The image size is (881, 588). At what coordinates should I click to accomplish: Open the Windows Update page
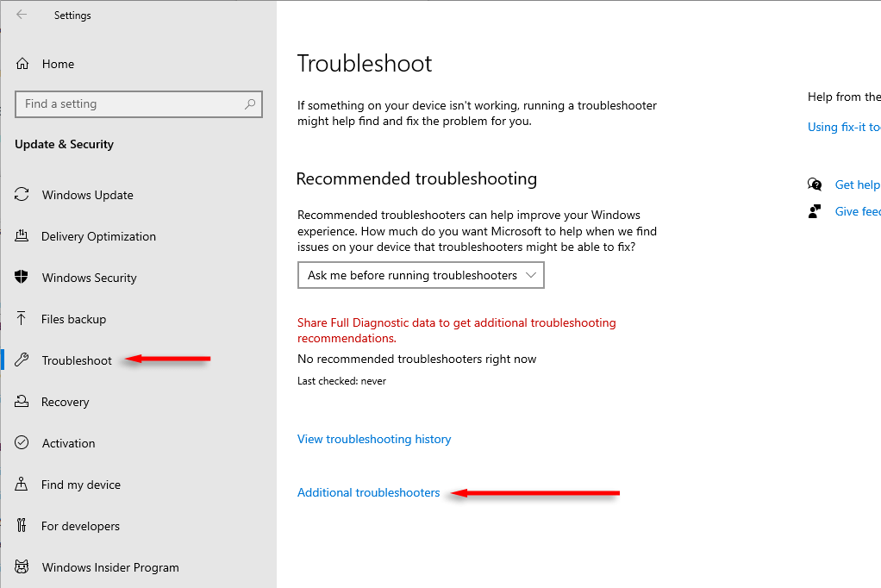87,195
